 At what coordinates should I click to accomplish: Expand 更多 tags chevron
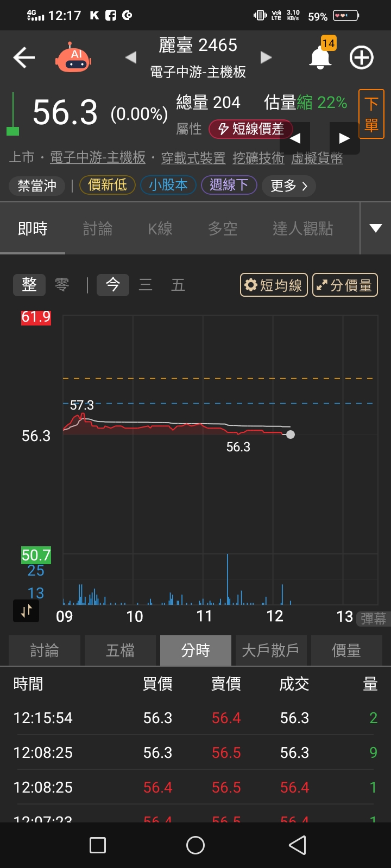(289, 186)
